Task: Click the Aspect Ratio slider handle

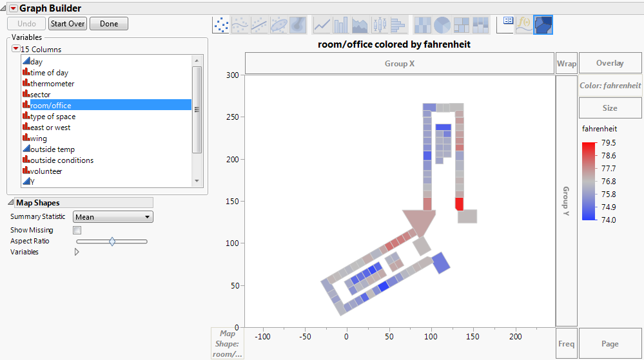Action: point(112,242)
